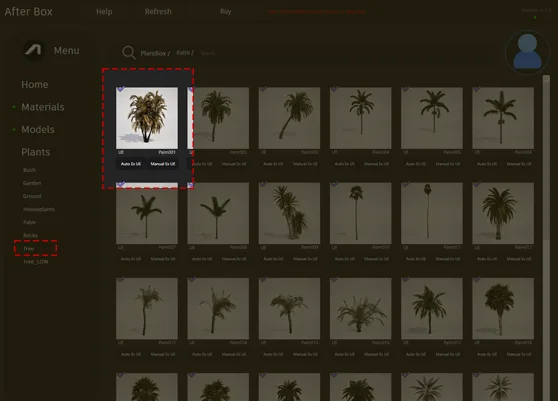Click Auto Ex UE under Palm016
This screenshot has width=558, height=401.
tap(344, 354)
